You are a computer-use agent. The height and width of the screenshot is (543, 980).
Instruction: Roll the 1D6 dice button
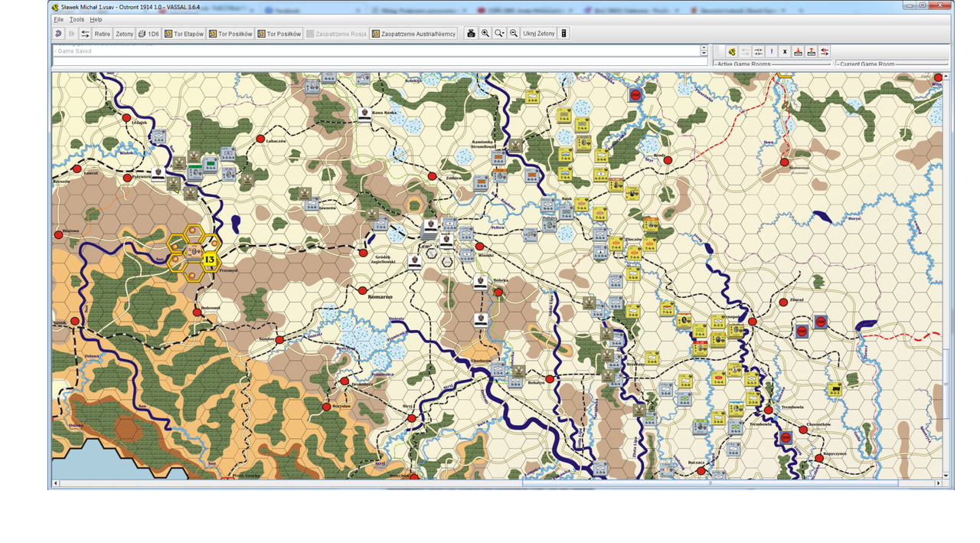(149, 34)
